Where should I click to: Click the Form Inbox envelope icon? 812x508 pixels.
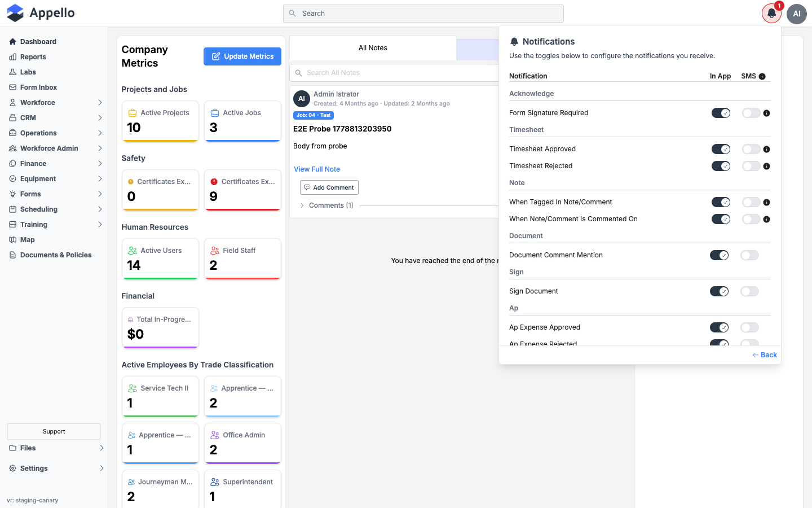point(12,87)
